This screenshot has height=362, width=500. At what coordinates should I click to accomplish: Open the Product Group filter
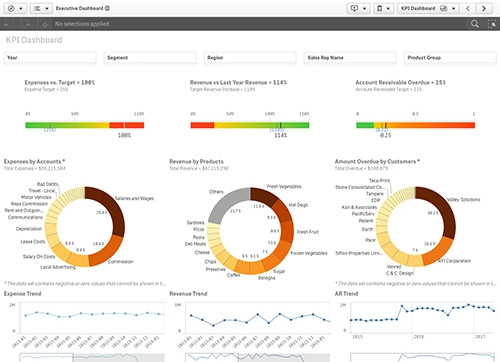coord(450,58)
